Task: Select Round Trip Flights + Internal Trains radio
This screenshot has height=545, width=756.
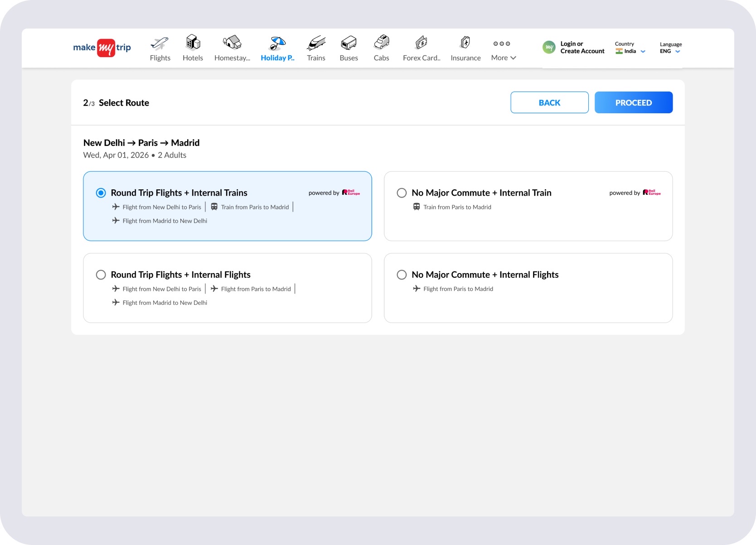Action: point(101,193)
